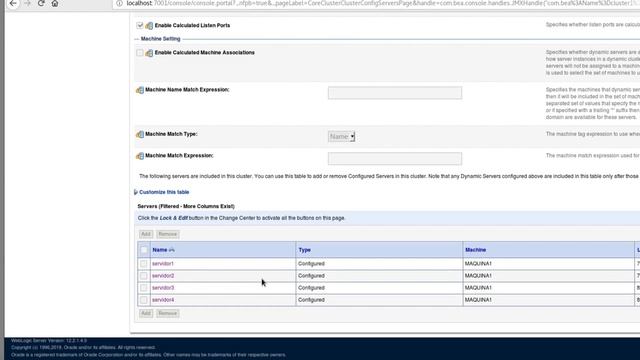Click icon beside Machine Match Type
640x360 pixels.
coord(140,134)
